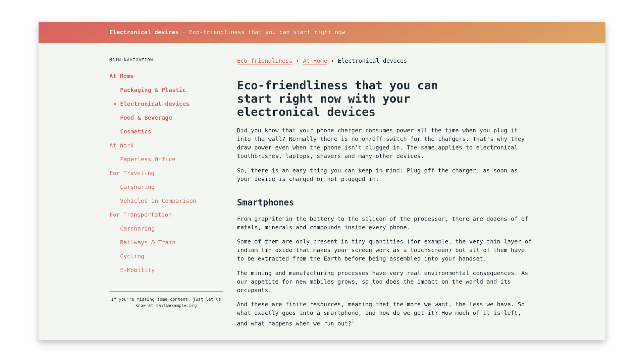Select E-Mobility navigation item
This screenshot has height=362, width=644.
tap(137, 270)
